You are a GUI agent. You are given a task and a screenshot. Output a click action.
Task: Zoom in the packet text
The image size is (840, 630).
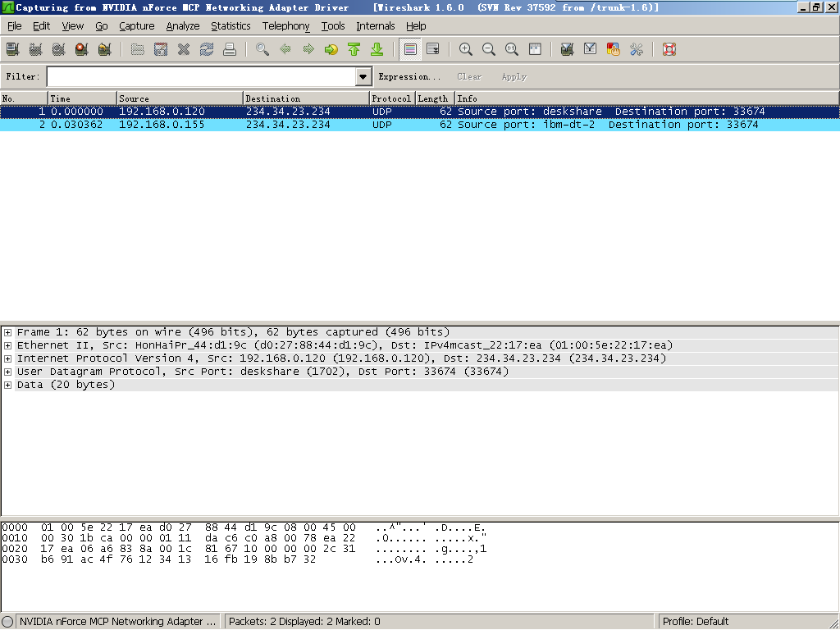tap(466, 50)
